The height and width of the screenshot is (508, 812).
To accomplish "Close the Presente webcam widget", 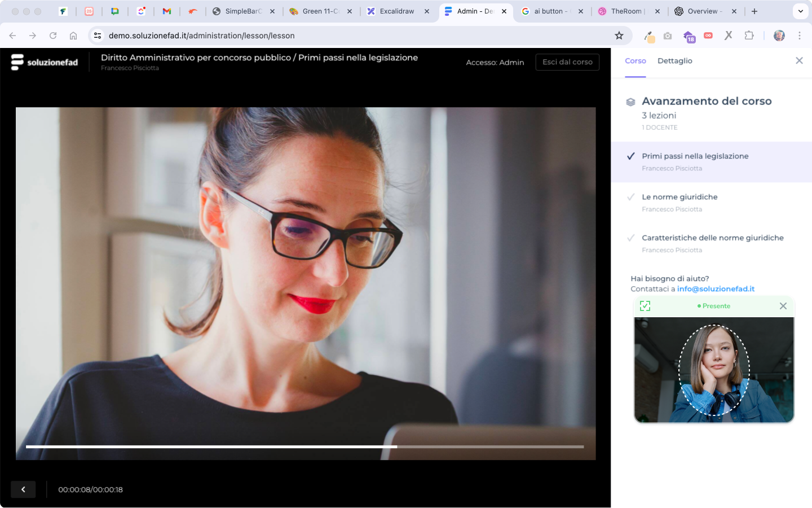I will [783, 306].
